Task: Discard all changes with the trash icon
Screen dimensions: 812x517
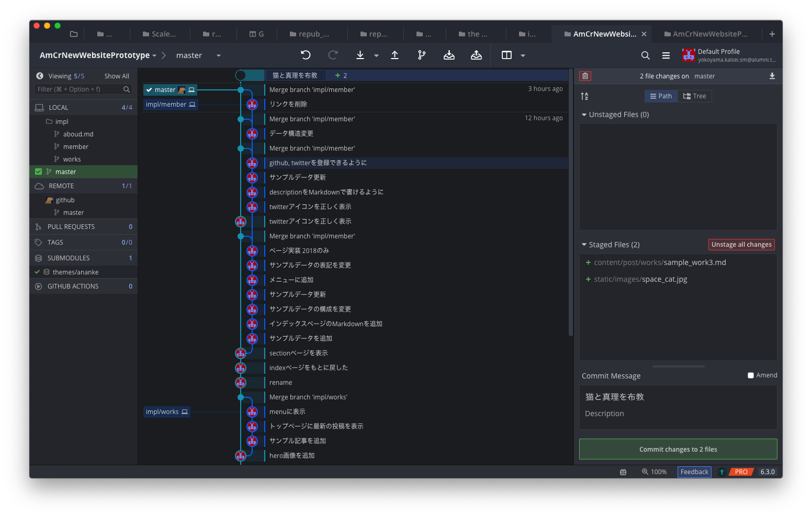Action: [x=585, y=76]
